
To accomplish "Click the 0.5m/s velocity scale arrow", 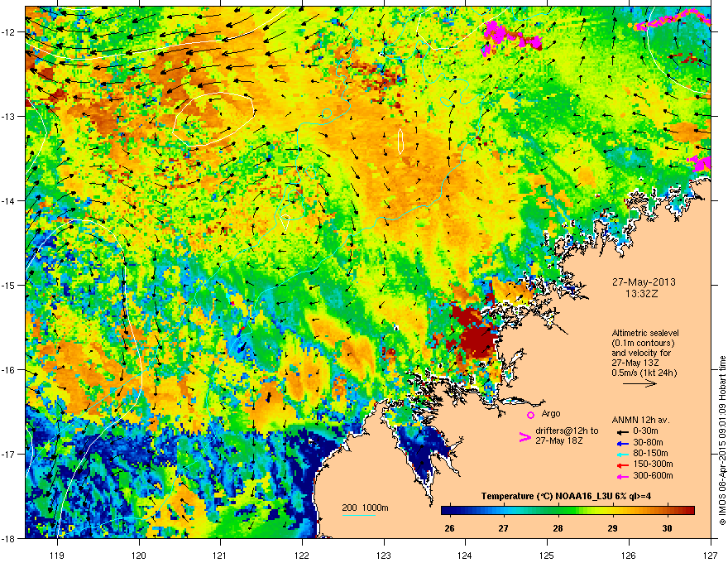I will (639, 383).
